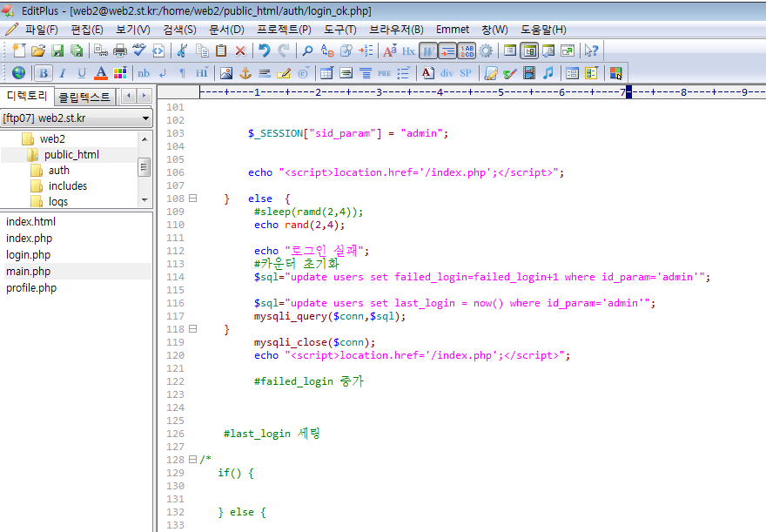
Task: Open the 프로젝트(P) menu
Action: [285, 30]
